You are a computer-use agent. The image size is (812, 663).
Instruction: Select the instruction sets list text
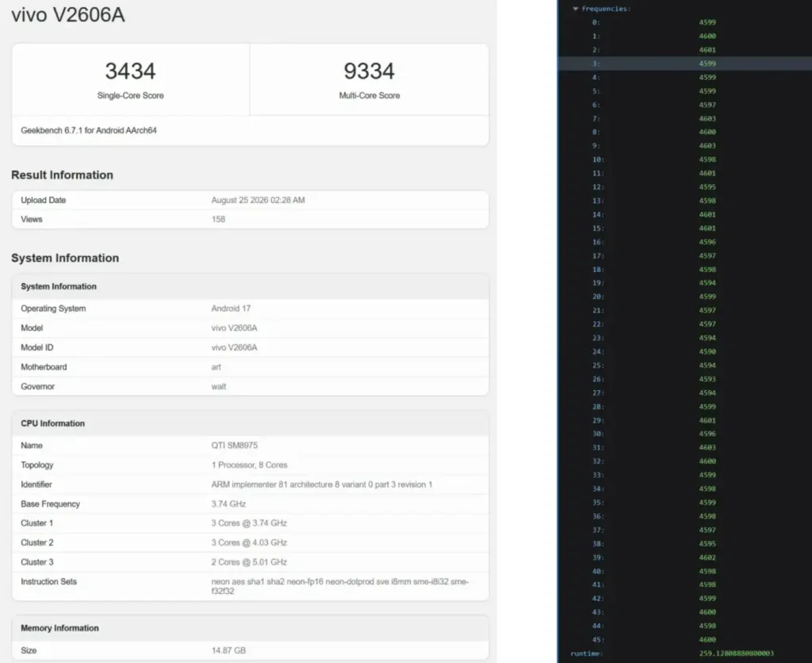click(x=339, y=586)
